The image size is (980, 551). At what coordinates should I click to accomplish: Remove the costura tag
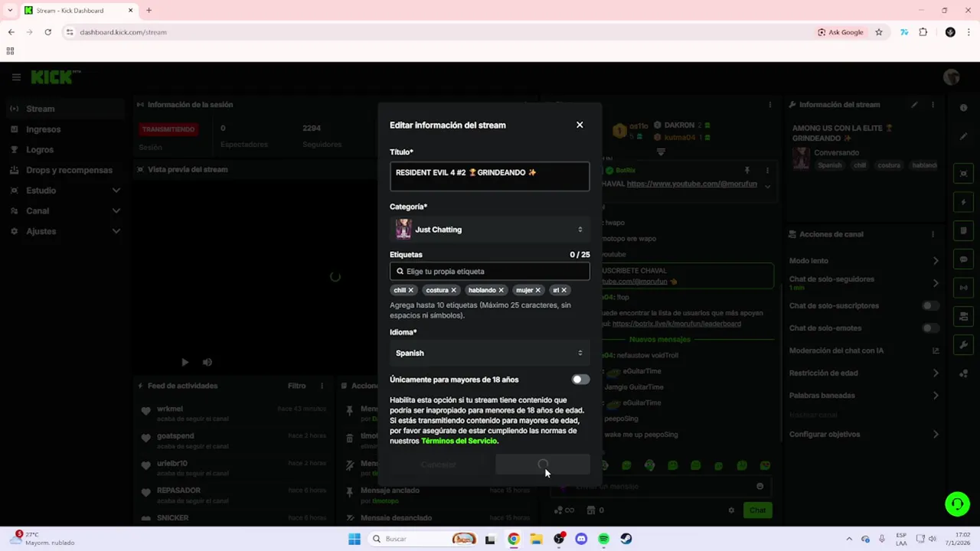[x=453, y=290]
